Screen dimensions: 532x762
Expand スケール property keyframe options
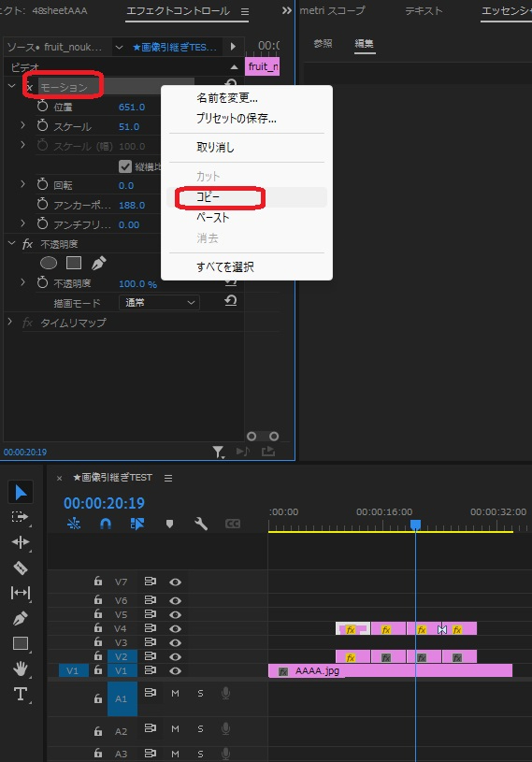[22, 126]
